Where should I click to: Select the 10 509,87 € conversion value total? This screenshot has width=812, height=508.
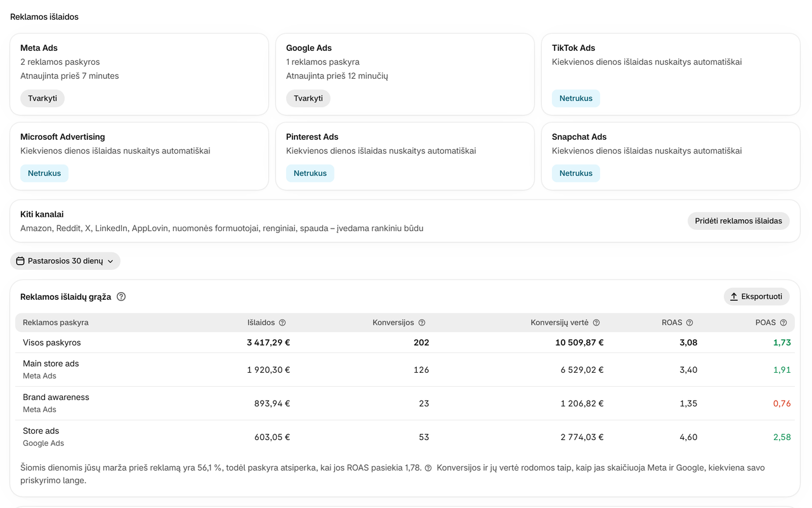tap(579, 342)
